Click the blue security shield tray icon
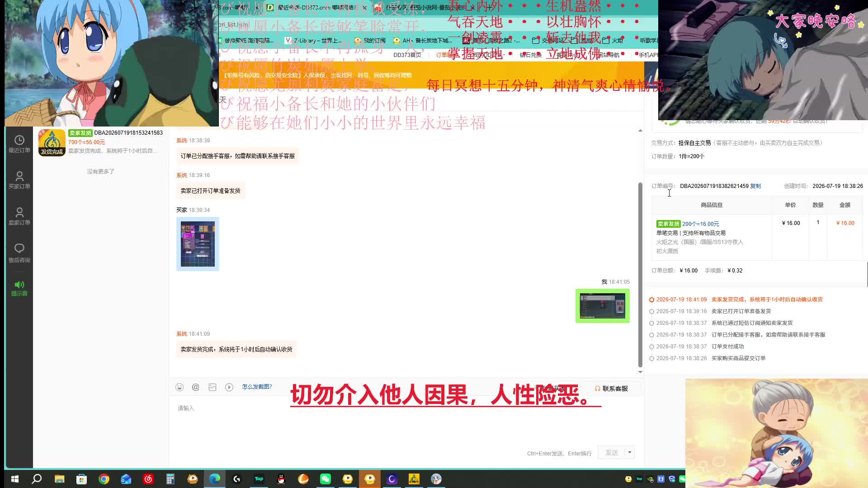The width and height of the screenshot is (868, 488). (x=672, y=479)
